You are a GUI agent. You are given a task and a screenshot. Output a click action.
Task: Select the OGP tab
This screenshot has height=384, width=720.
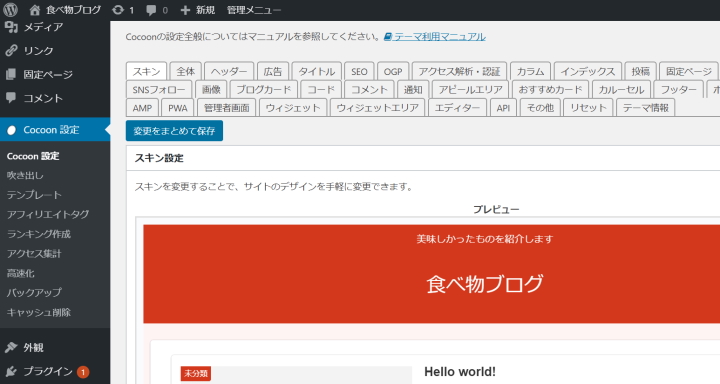tap(393, 71)
